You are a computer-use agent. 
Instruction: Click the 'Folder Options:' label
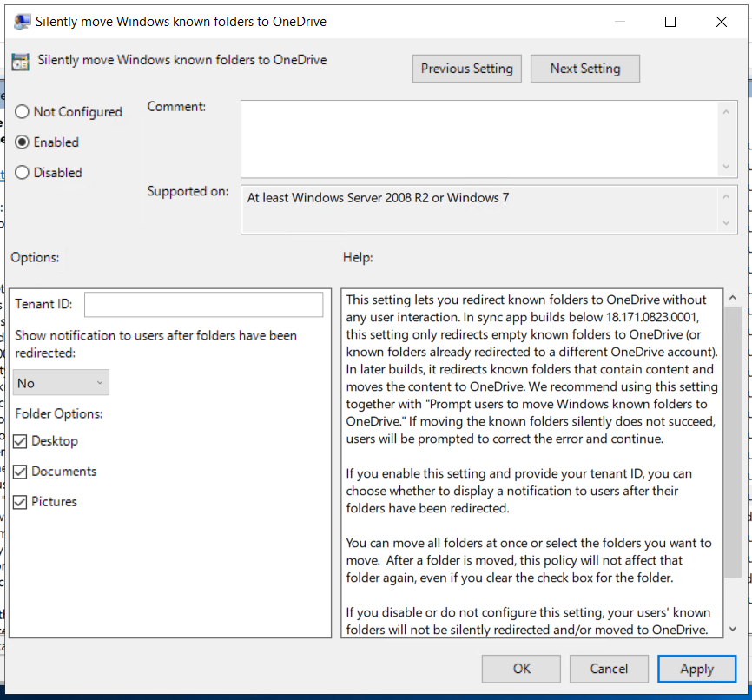[x=59, y=413]
